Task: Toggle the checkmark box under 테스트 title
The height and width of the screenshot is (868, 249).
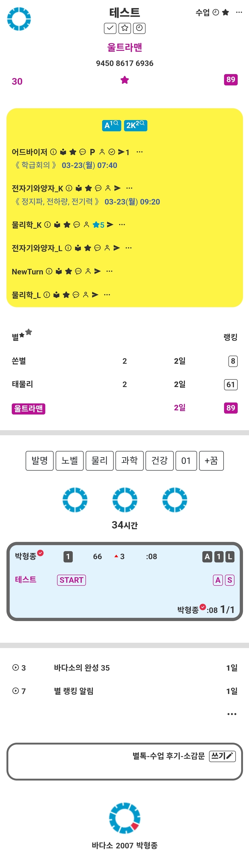Action: tap(110, 28)
